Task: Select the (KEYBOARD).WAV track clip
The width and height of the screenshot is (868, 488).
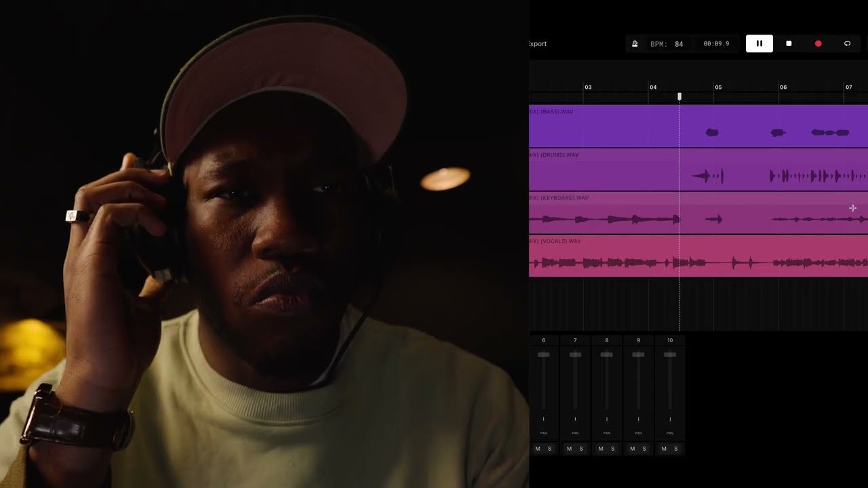Action: click(698, 213)
